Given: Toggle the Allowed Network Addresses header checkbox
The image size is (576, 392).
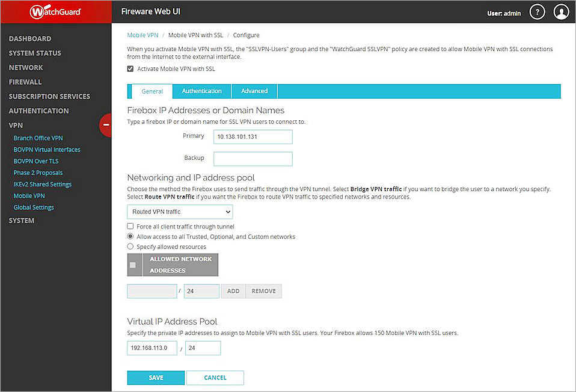Looking at the screenshot, I should [133, 265].
